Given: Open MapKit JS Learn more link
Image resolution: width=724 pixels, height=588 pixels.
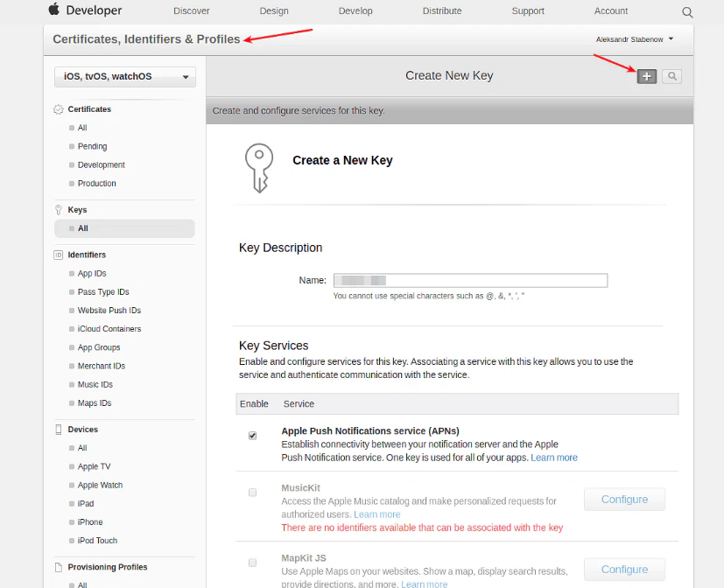Looking at the screenshot, I should [424, 584].
